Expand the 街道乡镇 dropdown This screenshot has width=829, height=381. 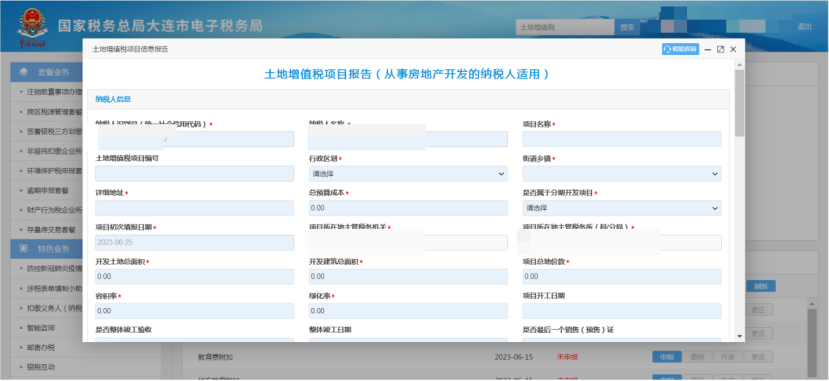click(622, 173)
